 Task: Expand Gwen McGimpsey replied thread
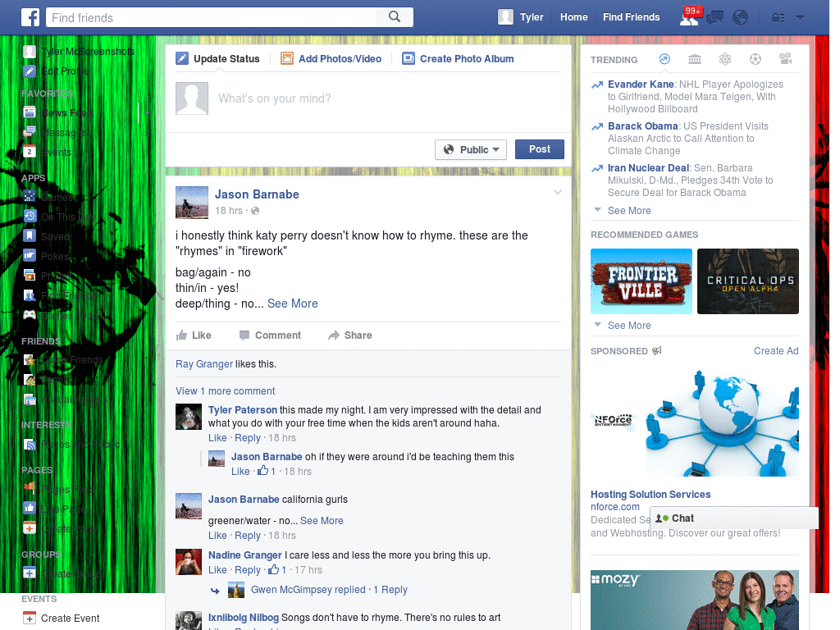[x=329, y=590]
